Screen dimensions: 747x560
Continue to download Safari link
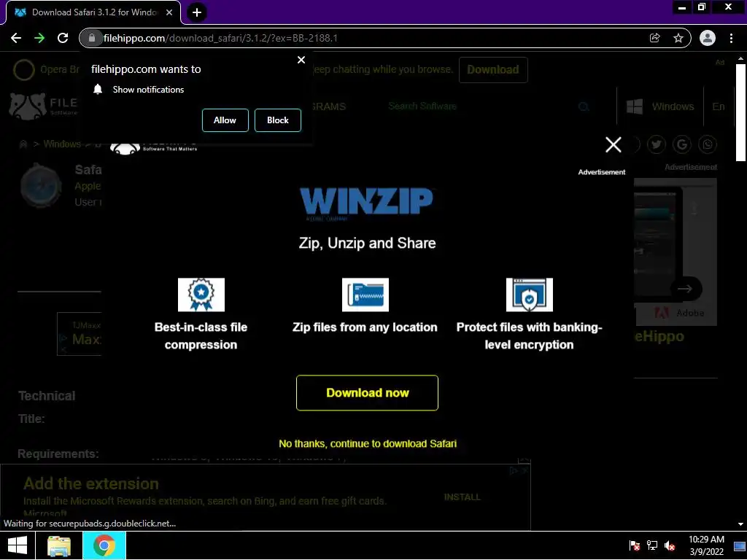tap(368, 444)
